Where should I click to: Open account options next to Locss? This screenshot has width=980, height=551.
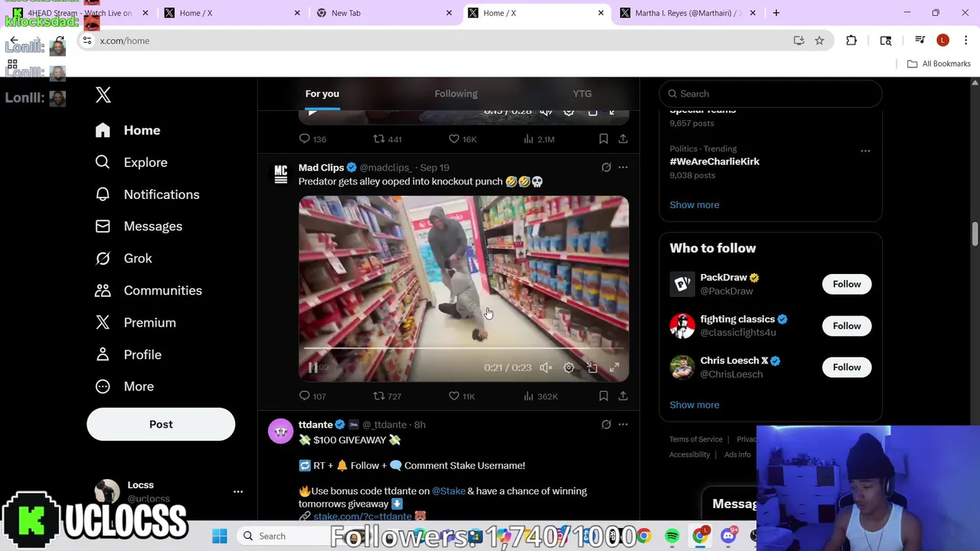point(238,491)
